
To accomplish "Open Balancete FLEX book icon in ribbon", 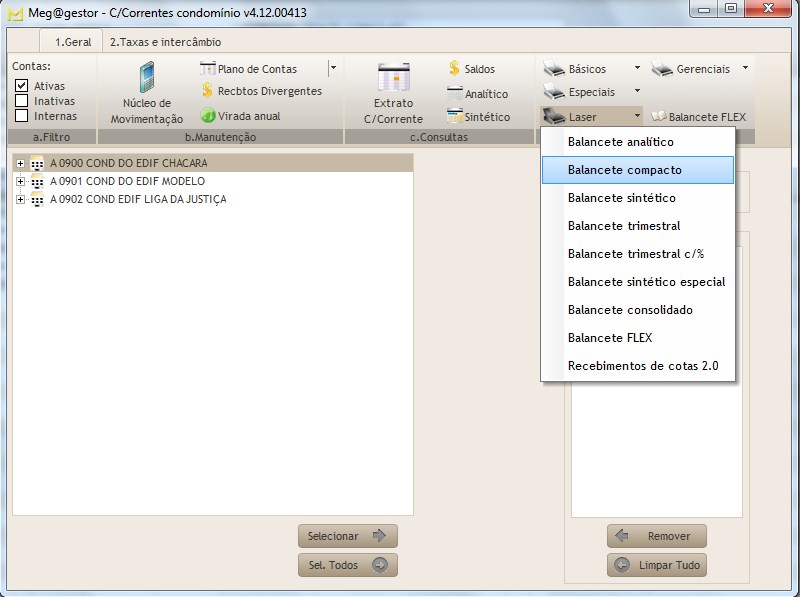I will click(659, 117).
